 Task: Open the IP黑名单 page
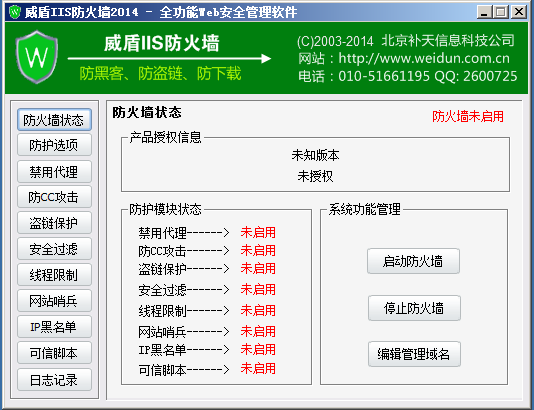pyautogui.click(x=54, y=327)
